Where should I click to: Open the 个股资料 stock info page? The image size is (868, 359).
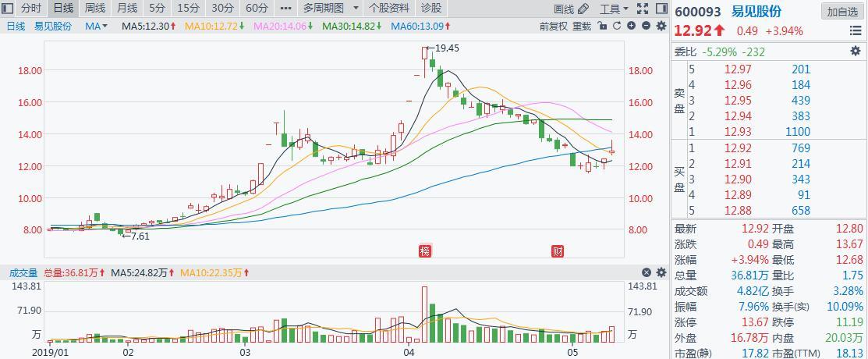[389, 9]
